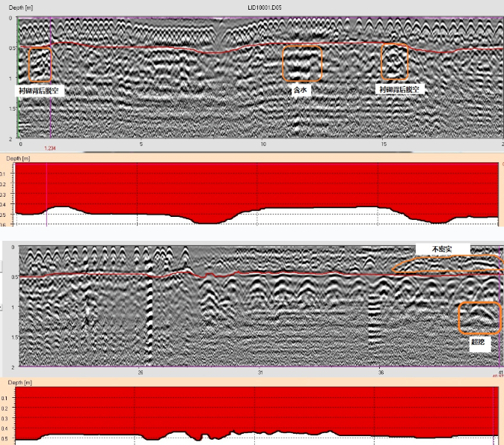
Task: Select the orange box above the 含水 label
Action: 303,64
